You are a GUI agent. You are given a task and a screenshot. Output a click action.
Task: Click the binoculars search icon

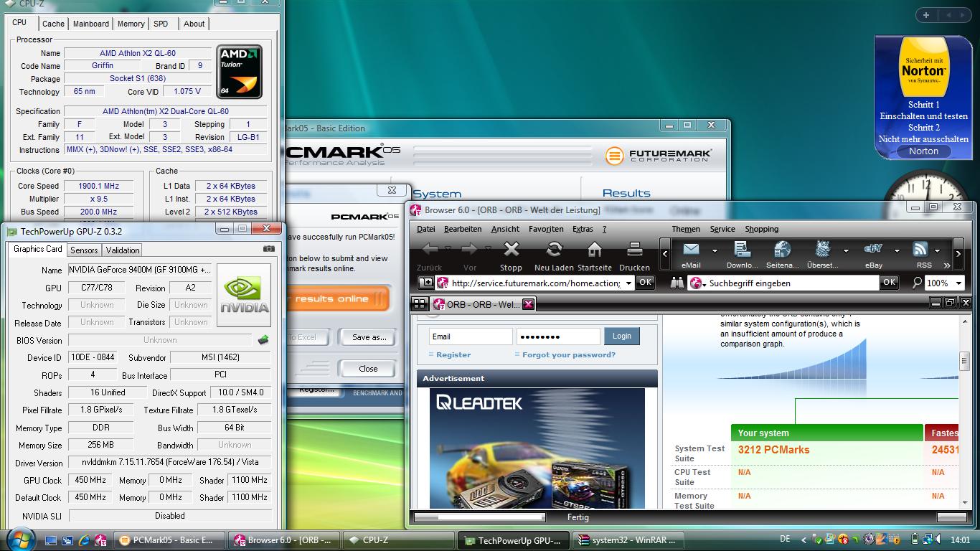point(677,283)
